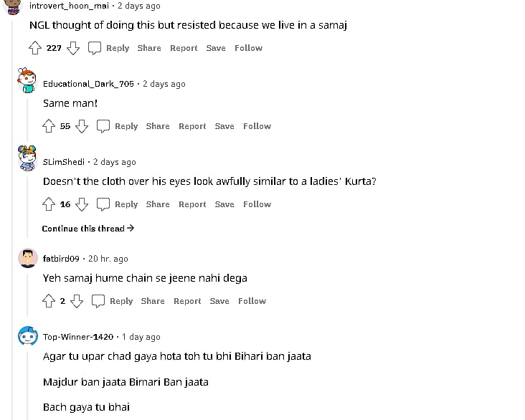Downvote Educational_Dark_705's comment

click(82, 126)
